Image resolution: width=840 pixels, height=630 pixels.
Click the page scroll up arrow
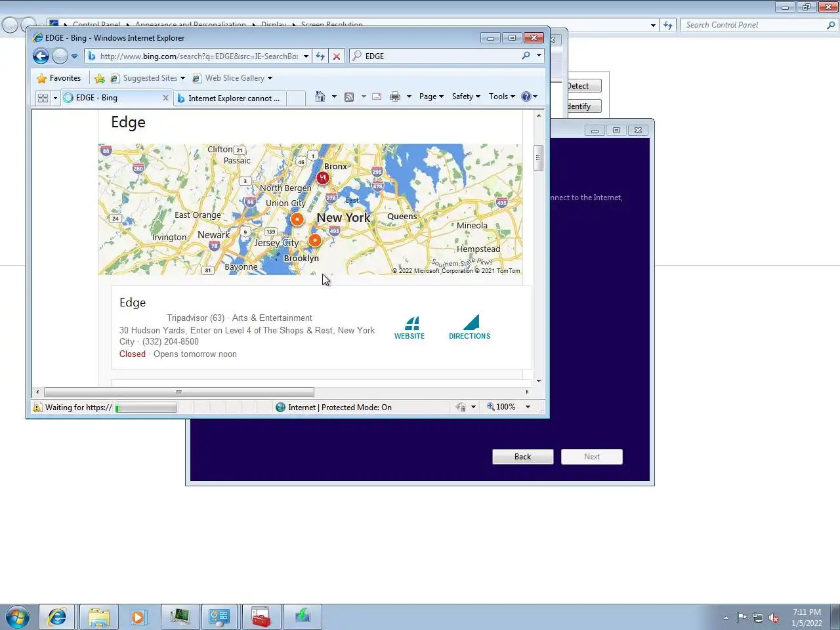pos(539,115)
